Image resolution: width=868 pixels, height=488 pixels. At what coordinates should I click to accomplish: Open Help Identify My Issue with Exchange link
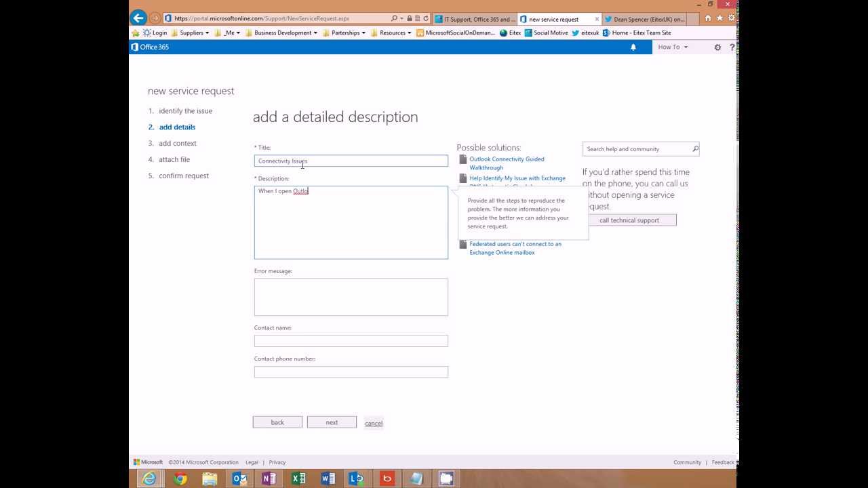pos(517,178)
